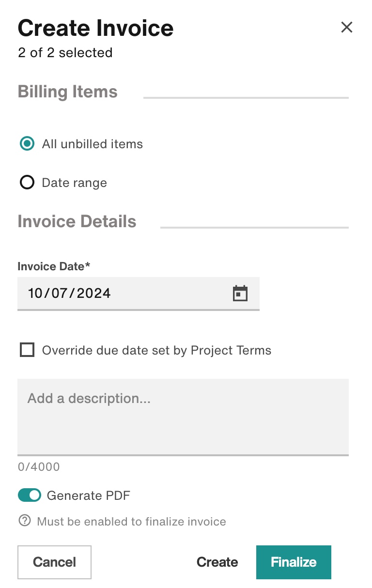372x588 pixels.
Task: Cancel the invoice creation
Action: coord(54,562)
